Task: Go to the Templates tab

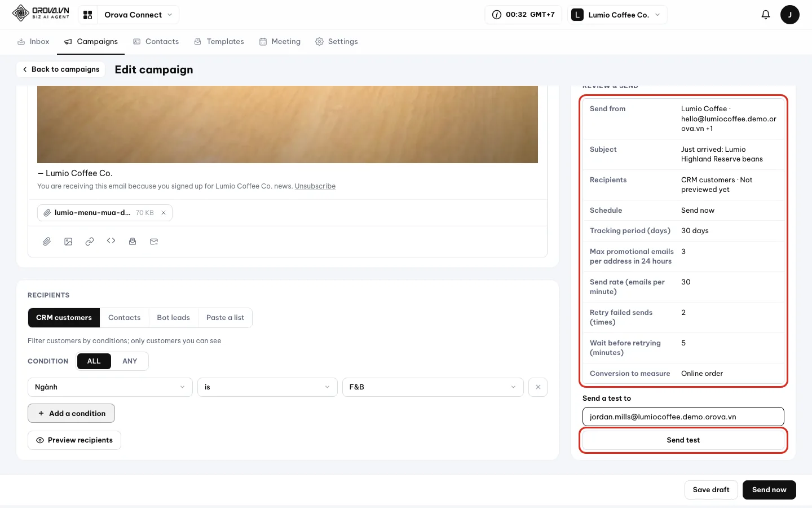Action: coord(219,42)
